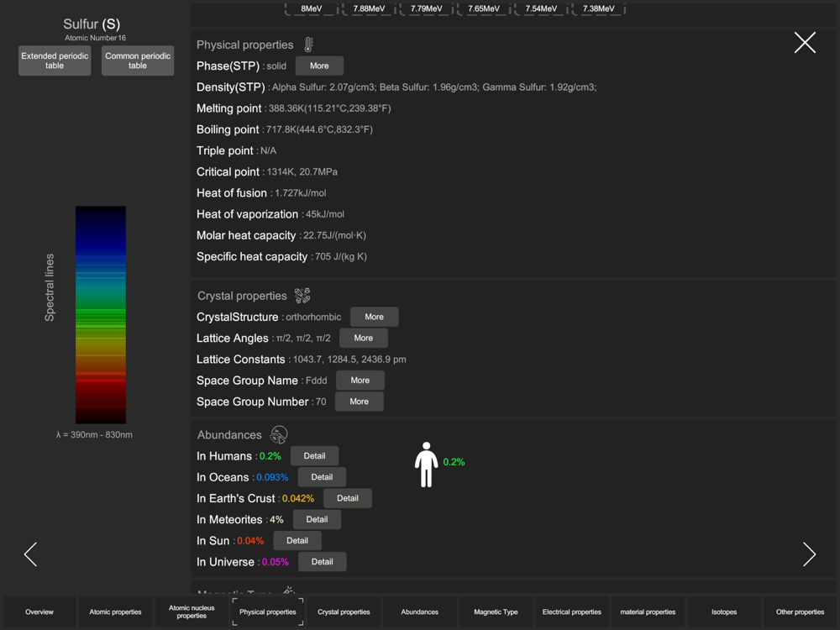840x630 pixels.
Task: Expand More for Phase(STP)
Action: (319, 66)
